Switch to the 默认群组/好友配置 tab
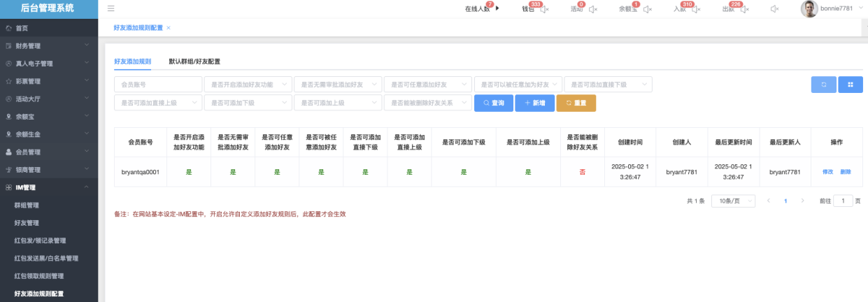 [194, 62]
